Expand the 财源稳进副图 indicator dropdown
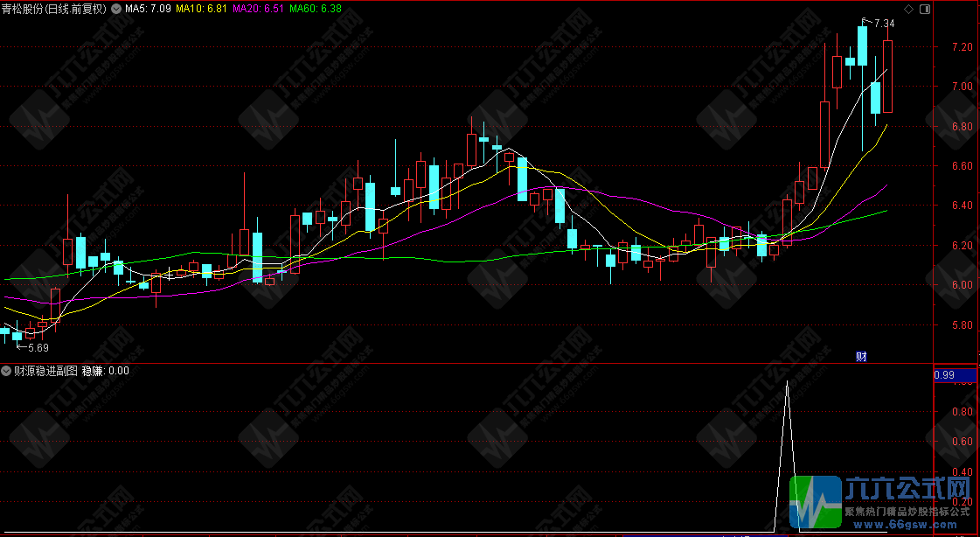980x537 pixels. pos(7,371)
